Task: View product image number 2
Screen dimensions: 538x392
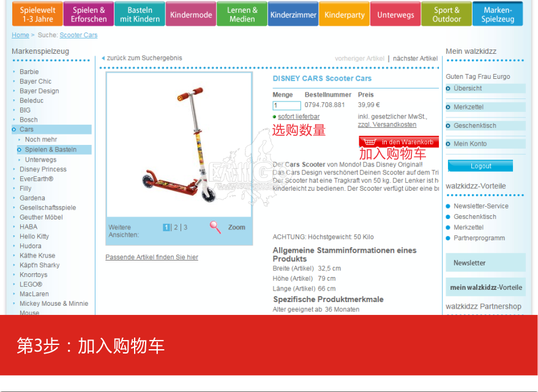Action: (176, 227)
